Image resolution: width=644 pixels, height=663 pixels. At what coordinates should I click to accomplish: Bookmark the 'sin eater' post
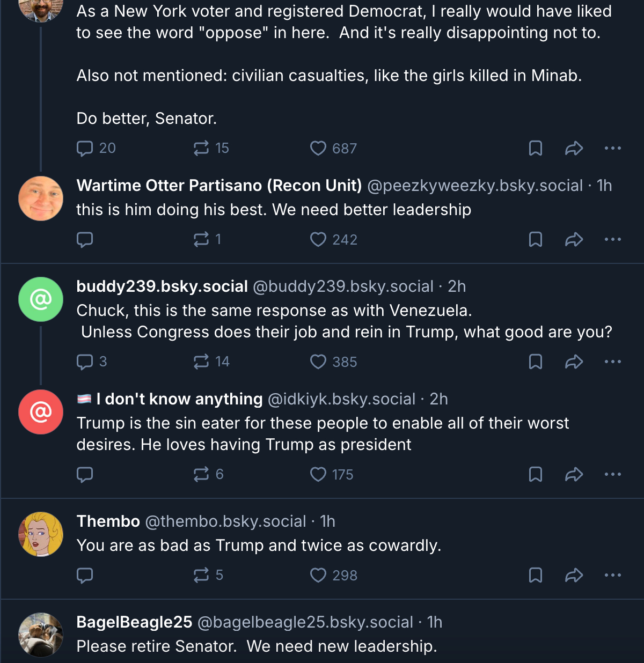tap(535, 474)
